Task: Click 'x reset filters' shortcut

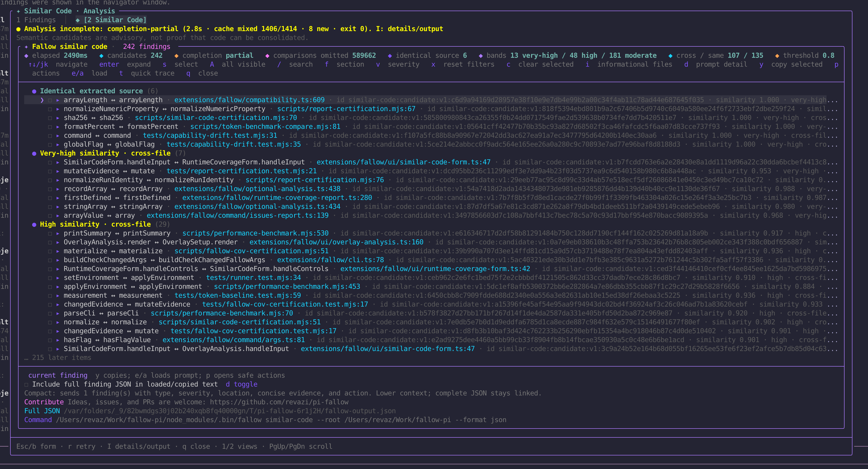Action: click(463, 65)
